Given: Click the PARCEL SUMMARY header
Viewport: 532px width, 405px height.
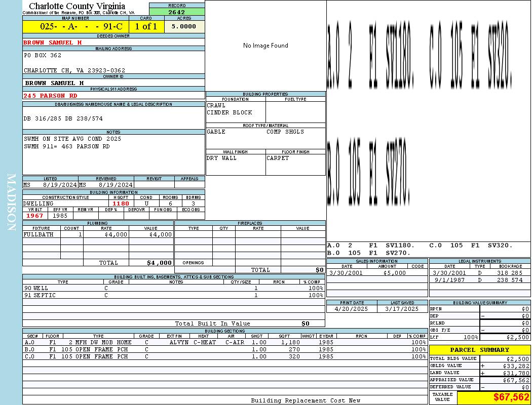Looking at the screenshot, I should point(479,350).
